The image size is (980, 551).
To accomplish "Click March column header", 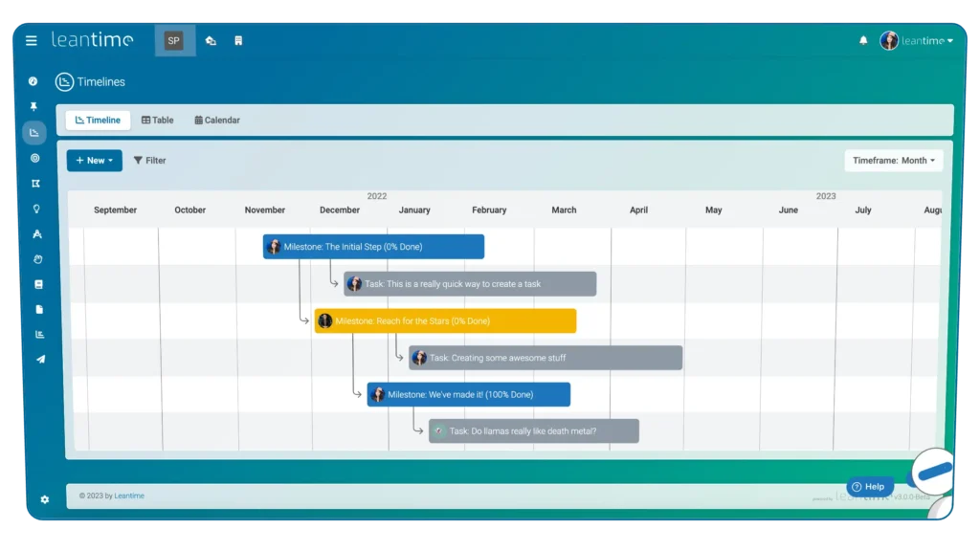I will point(564,209).
